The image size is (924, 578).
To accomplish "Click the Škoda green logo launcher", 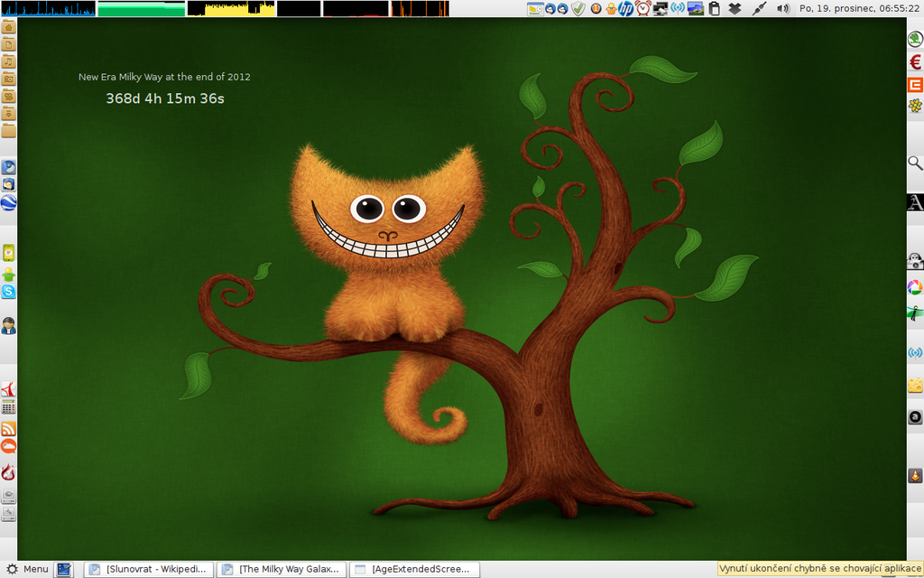I will click(x=915, y=39).
